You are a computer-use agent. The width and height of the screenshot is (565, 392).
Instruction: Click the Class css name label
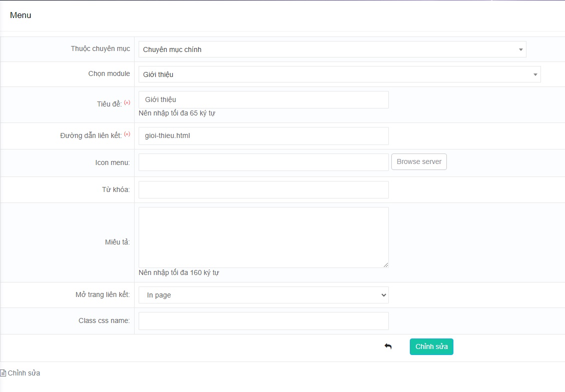104,320
